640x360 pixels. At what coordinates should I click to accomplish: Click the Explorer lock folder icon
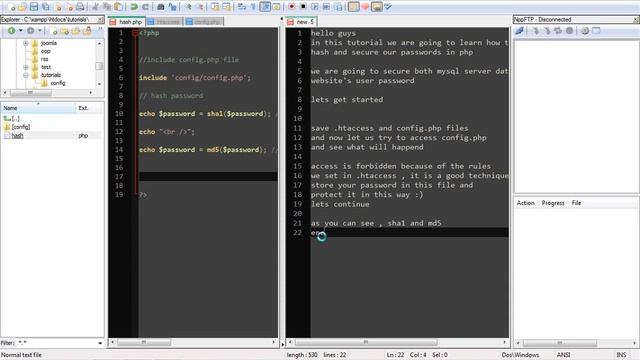click(87, 31)
